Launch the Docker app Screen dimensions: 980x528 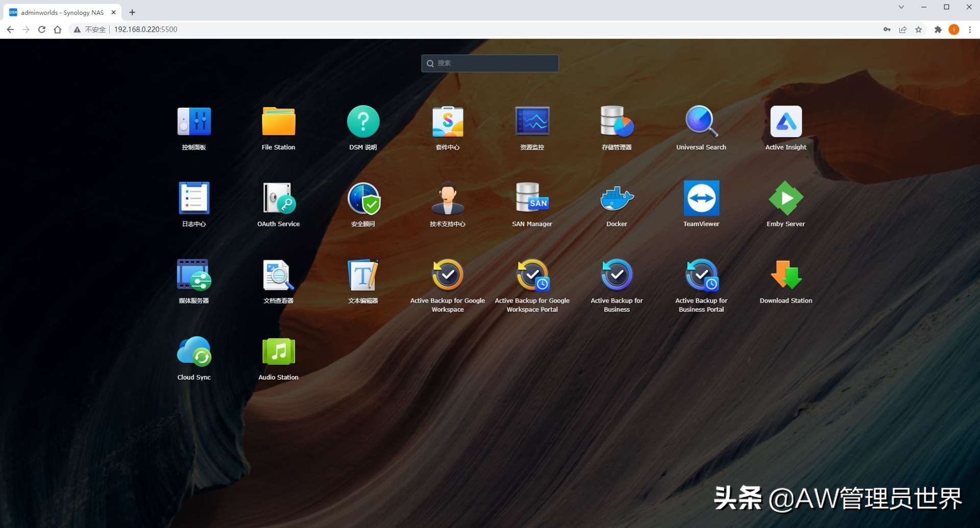pyautogui.click(x=616, y=198)
